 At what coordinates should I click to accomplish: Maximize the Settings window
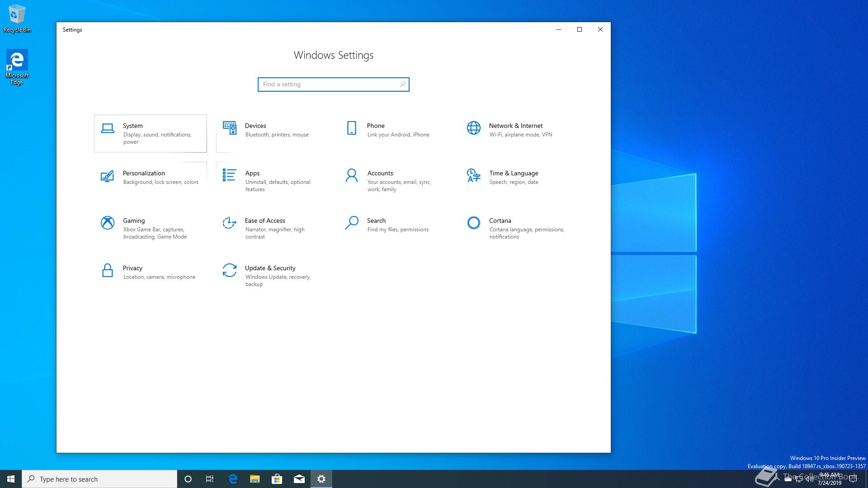coord(580,29)
